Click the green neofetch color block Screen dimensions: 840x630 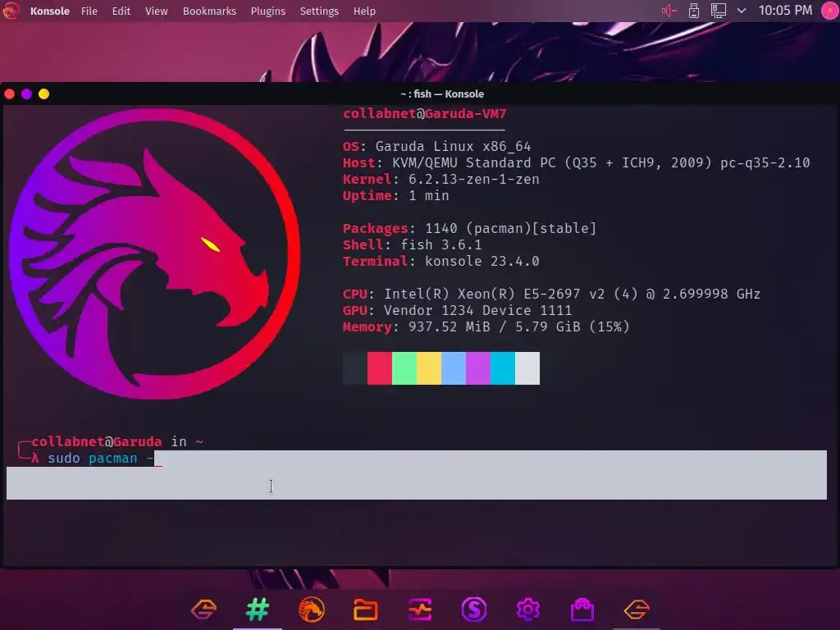click(x=404, y=368)
